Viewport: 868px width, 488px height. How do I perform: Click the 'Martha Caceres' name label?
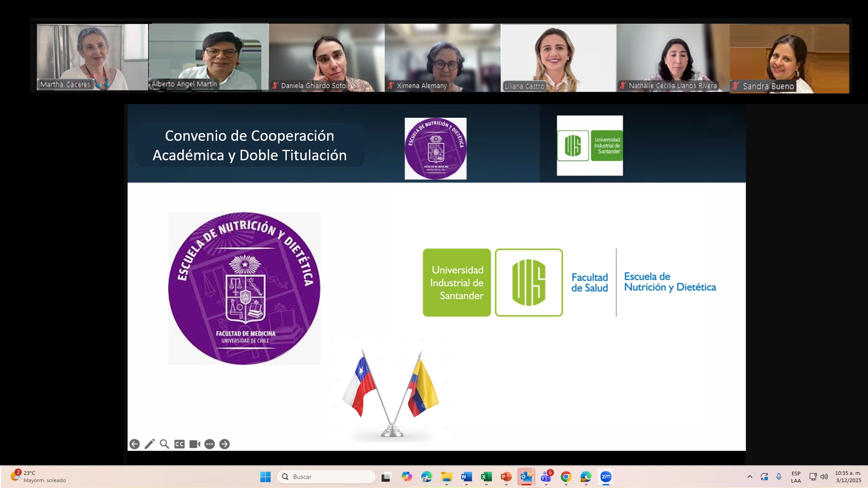66,84
